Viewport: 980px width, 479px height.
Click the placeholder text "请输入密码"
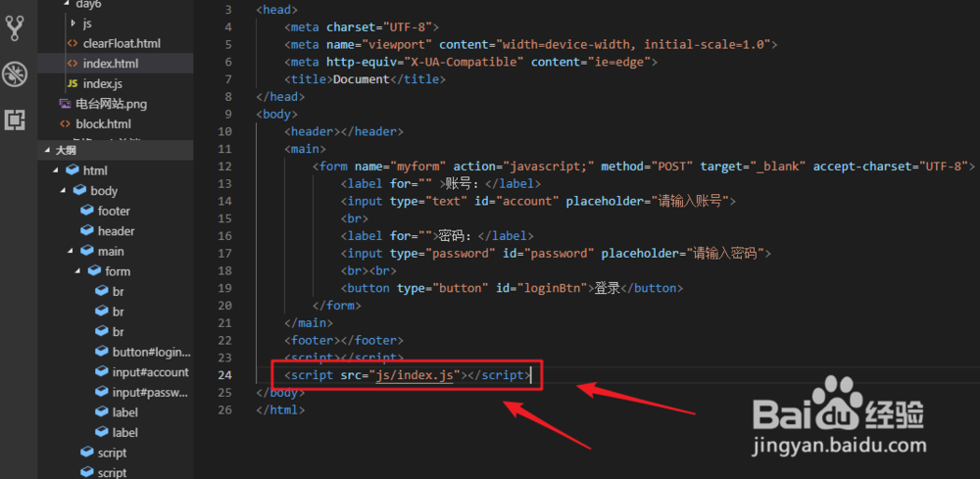pos(725,254)
